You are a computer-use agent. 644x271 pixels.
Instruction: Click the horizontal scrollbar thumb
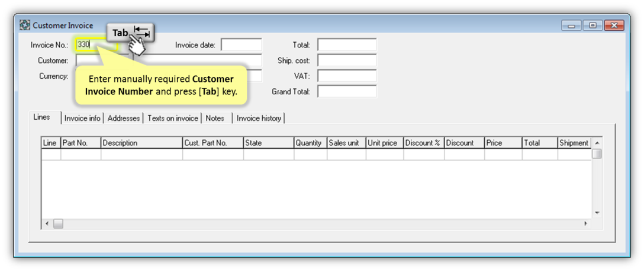point(59,224)
